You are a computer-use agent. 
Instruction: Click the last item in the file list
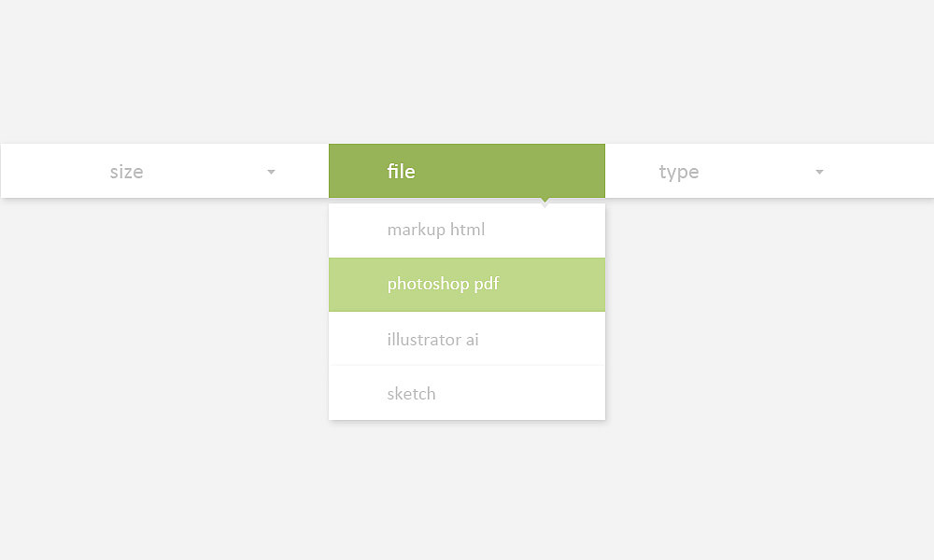point(467,393)
